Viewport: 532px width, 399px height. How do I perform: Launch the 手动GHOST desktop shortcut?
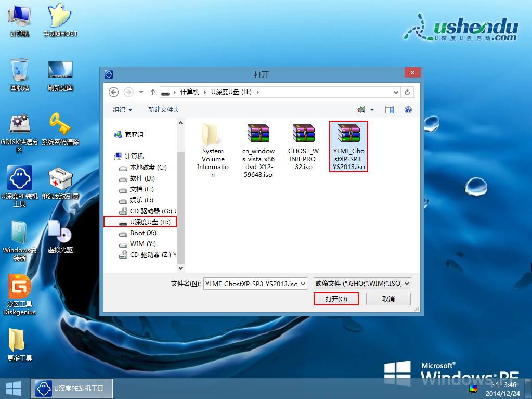[x=60, y=21]
